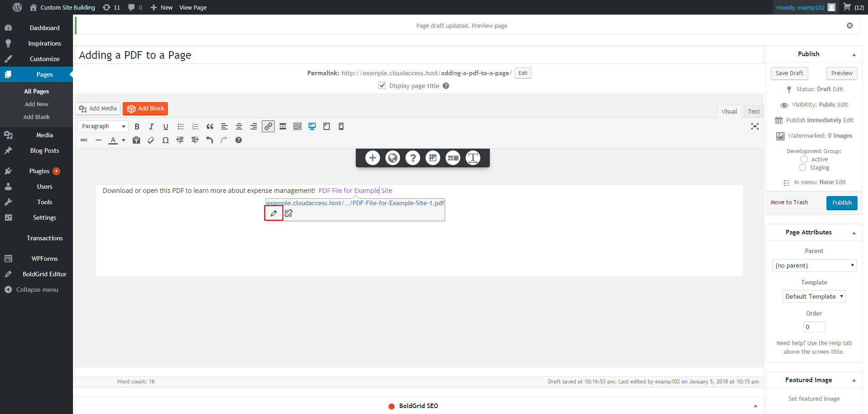
Task: Enter distraction-free fullscreen mode
Action: pyautogui.click(x=755, y=126)
